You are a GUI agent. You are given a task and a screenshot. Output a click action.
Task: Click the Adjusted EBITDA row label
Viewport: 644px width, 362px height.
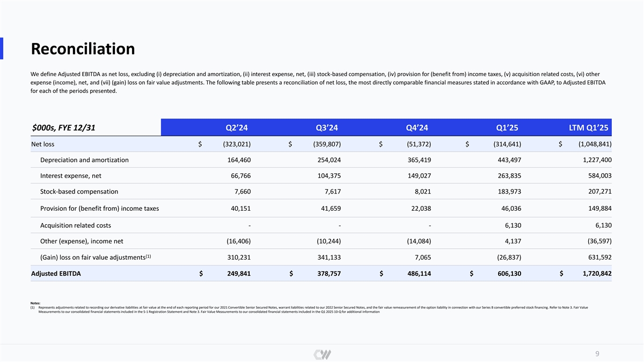click(x=56, y=274)
